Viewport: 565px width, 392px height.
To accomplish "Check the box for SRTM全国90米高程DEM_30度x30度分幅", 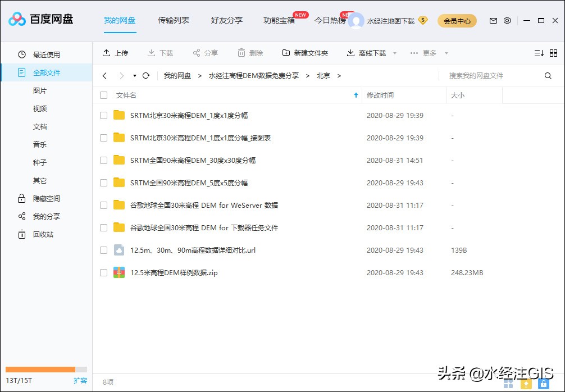I will [104, 160].
